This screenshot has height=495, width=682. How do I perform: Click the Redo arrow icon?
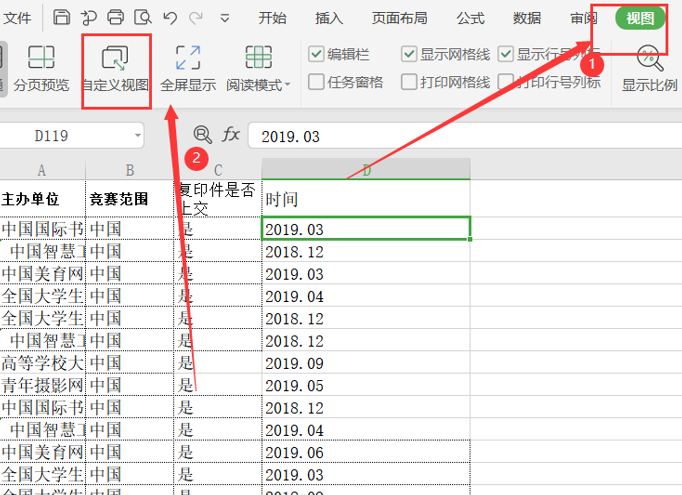196,18
